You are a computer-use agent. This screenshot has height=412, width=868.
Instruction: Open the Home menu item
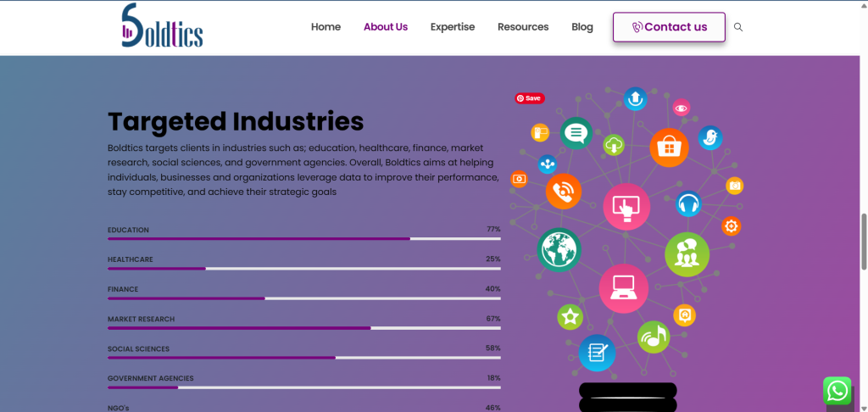coord(325,26)
